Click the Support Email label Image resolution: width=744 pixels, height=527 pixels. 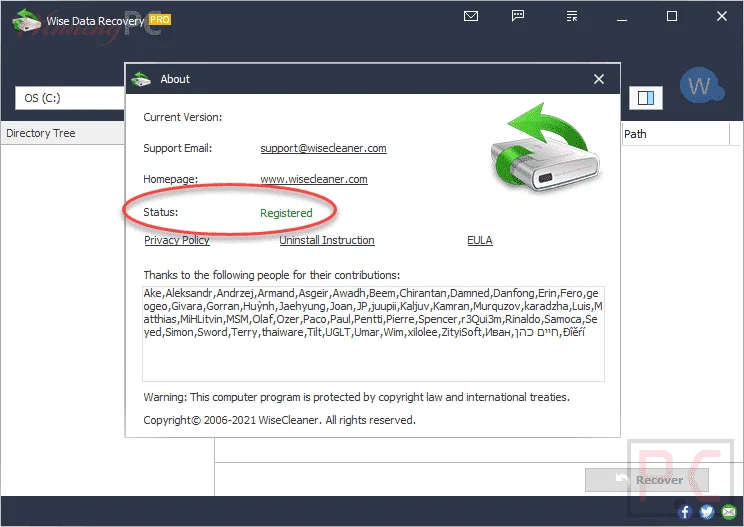[177, 148]
